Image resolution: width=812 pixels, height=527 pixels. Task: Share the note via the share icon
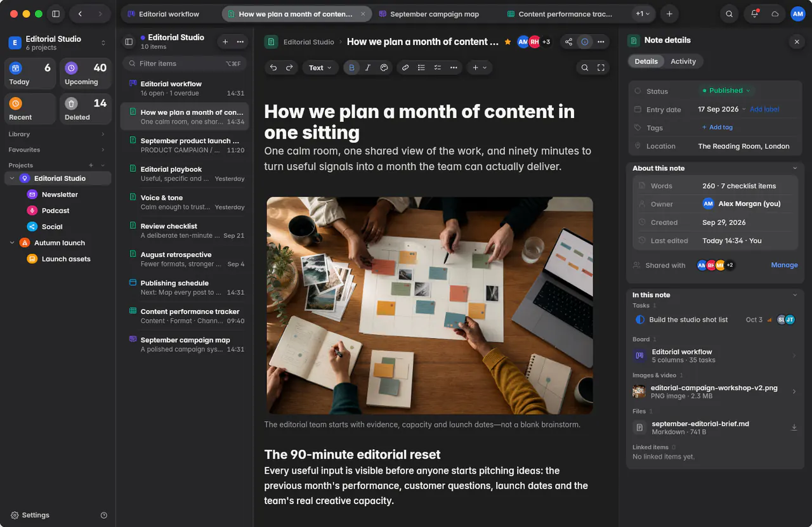[x=568, y=42]
